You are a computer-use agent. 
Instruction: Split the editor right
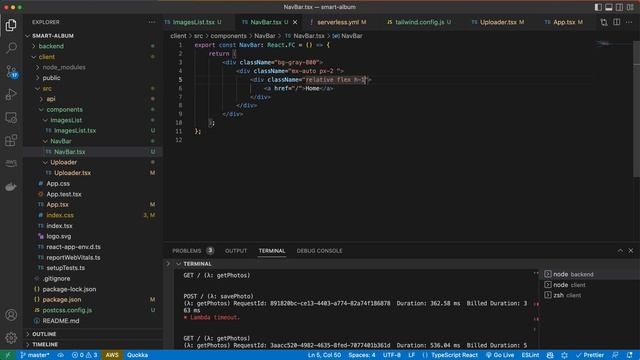coord(616,22)
